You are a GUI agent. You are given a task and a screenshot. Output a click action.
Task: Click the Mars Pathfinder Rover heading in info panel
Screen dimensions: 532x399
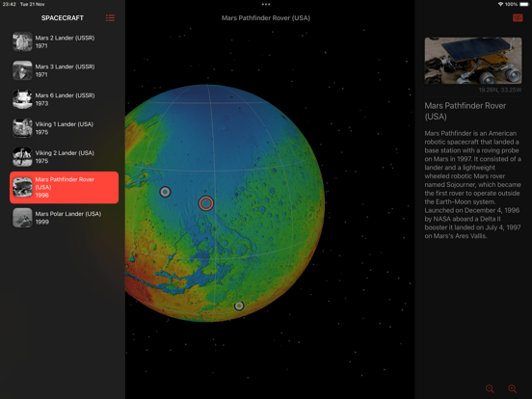465,111
